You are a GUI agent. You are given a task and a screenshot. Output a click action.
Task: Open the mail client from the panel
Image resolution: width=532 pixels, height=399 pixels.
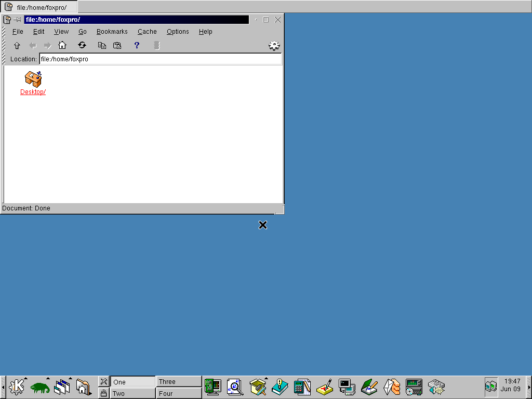(x=391, y=387)
